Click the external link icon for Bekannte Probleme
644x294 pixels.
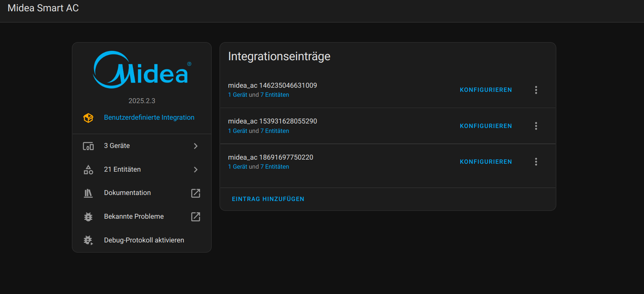pos(195,217)
